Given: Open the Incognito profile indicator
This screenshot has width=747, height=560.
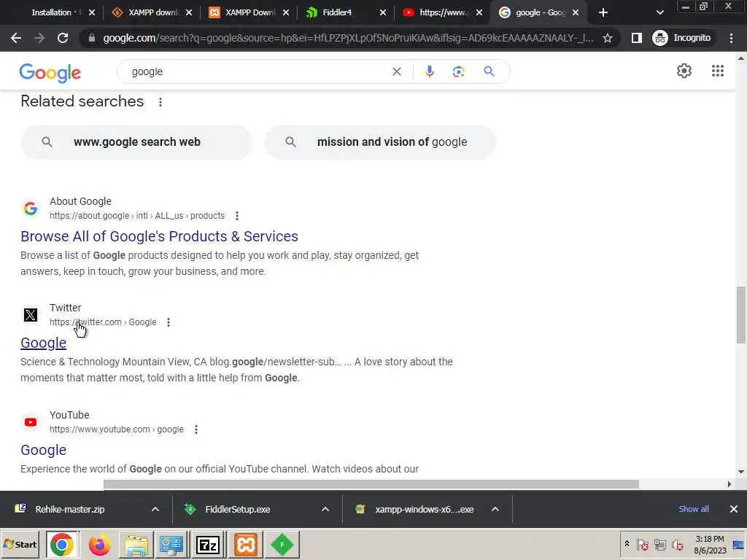Looking at the screenshot, I should tap(682, 38).
